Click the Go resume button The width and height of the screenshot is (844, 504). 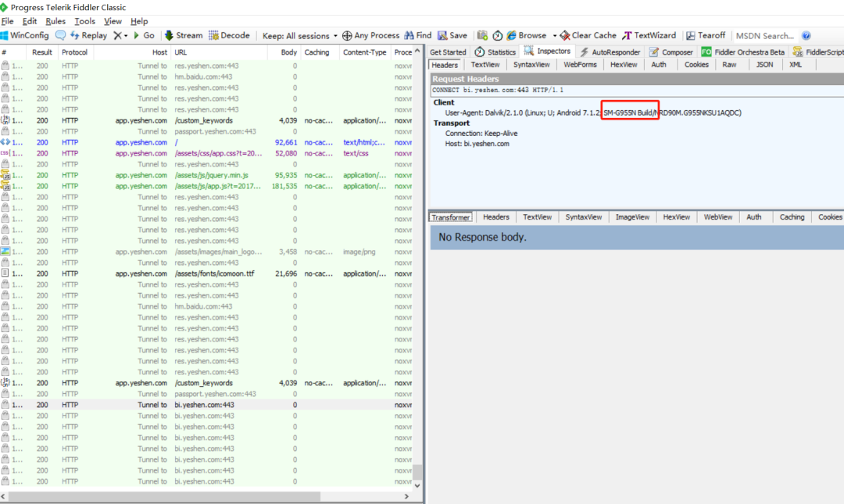pyautogui.click(x=144, y=35)
